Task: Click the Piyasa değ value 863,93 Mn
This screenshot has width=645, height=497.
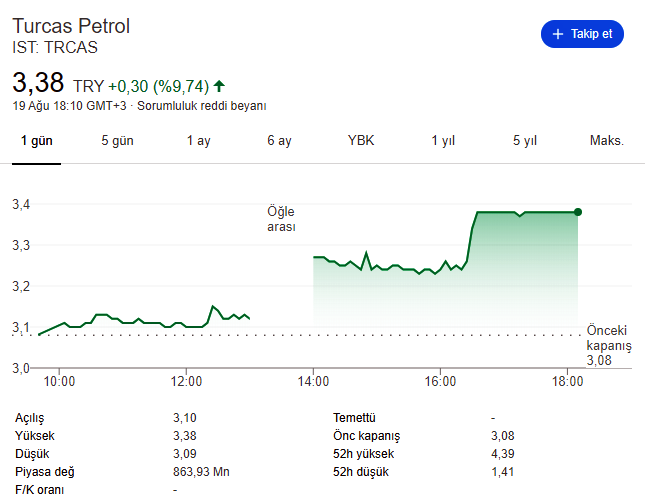Action: 201,472
